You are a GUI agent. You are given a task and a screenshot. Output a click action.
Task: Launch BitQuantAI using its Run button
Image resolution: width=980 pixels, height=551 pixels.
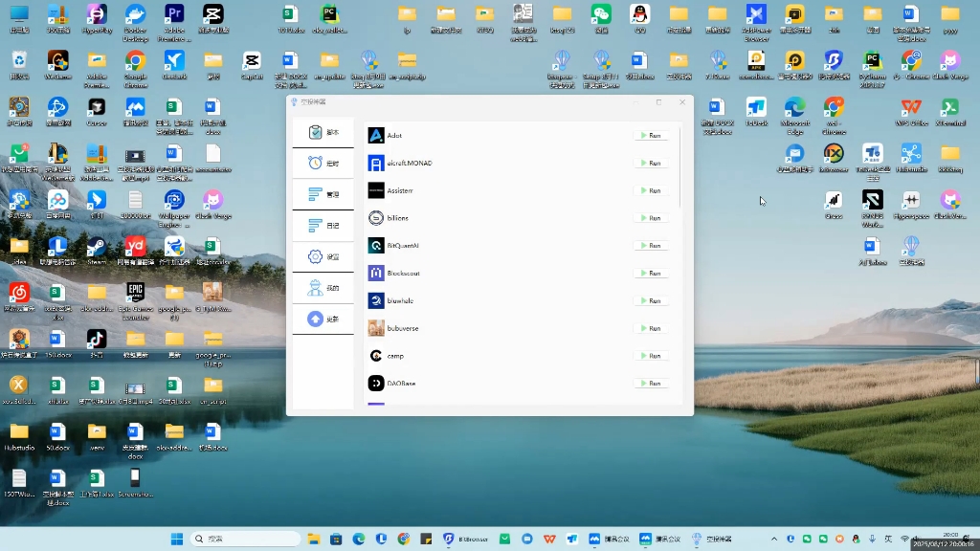(651, 246)
